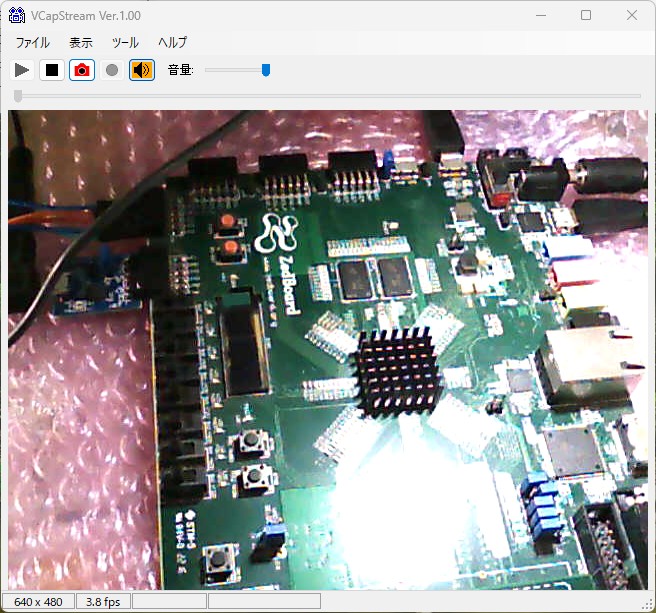Click the 3.8 fps status indicator
The height and width of the screenshot is (613, 656).
click(x=103, y=602)
